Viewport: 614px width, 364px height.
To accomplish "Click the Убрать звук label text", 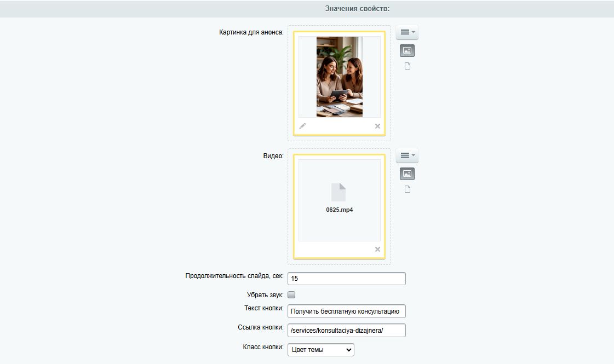I will [x=265, y=295].
